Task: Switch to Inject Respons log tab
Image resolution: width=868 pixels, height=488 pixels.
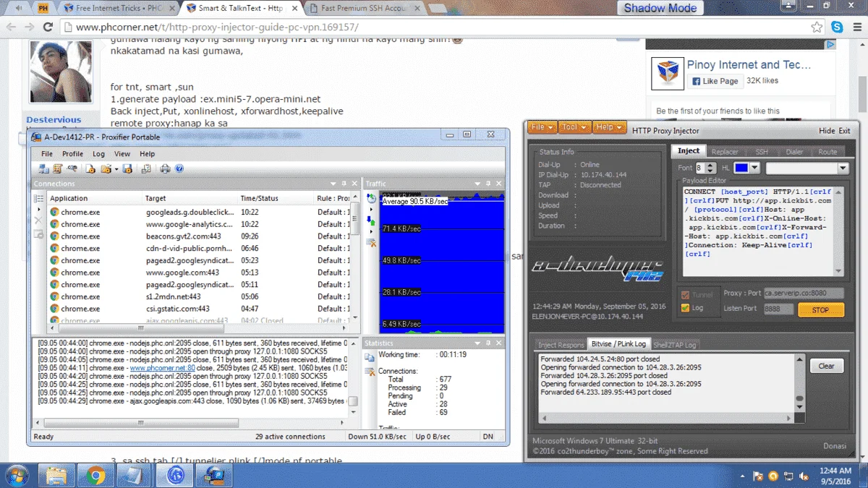Action: pyautogui.click(x=561, y=345)
